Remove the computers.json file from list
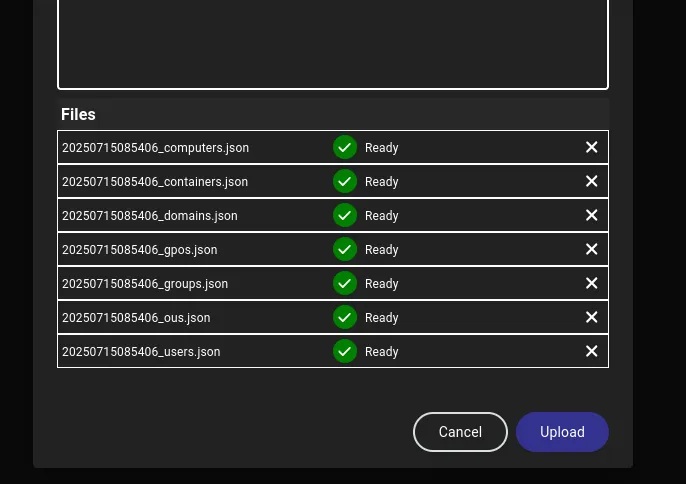The width and height of the screenshot is (686, 484). point(591,148)
